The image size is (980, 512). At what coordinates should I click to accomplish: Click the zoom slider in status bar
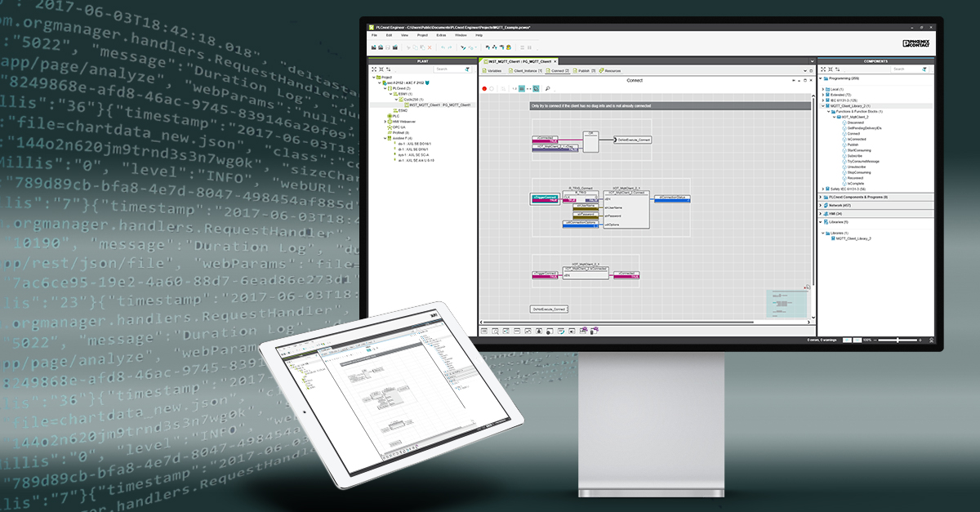pyautogui.click(x=898, y=340)
